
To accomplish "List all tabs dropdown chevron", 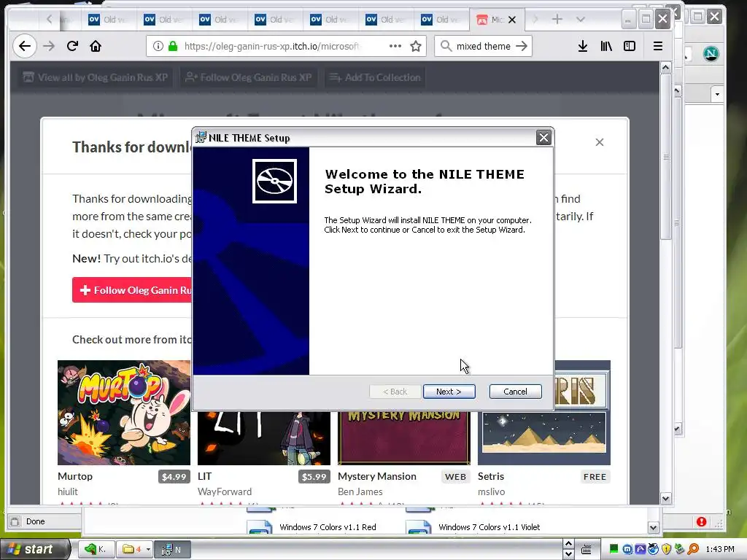I will coord(580,20).
